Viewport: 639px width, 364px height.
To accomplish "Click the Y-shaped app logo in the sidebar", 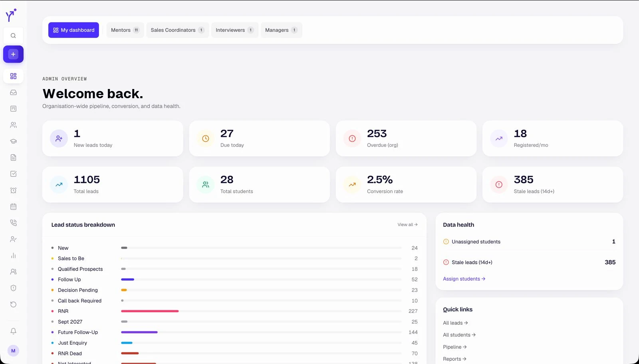I will [x=11, y=15].
